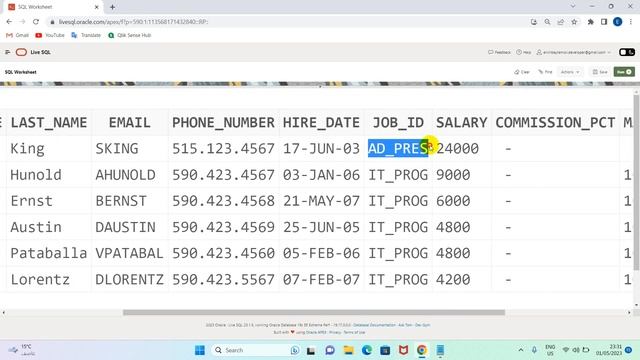Click the HIRE_DATE column header
640x360 pixels.
point(321,122)
